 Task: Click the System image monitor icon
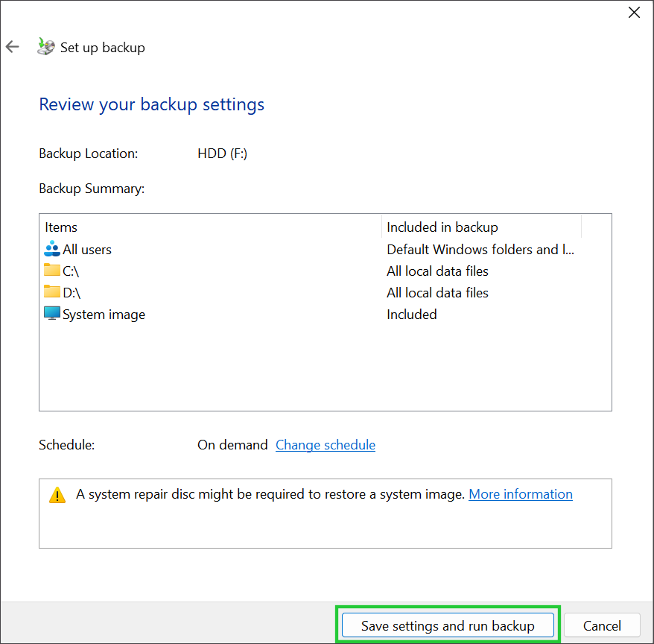click(x=51, y=313)
